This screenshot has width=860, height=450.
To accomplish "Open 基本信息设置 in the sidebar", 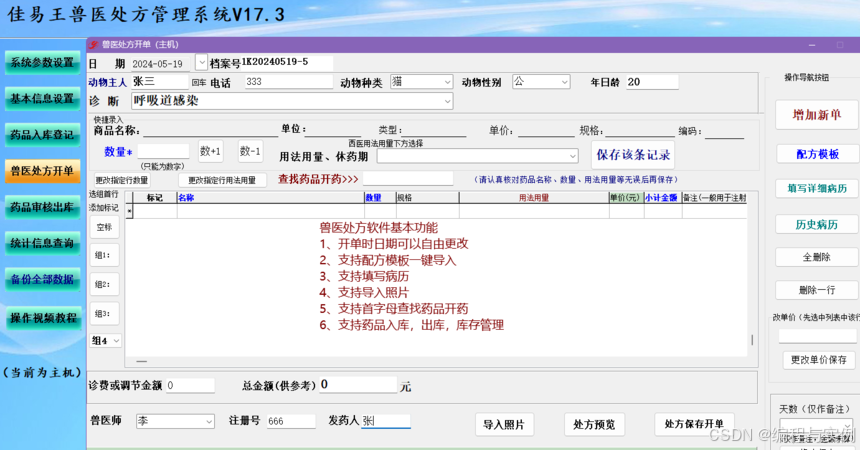I will [x=42, y=99].
